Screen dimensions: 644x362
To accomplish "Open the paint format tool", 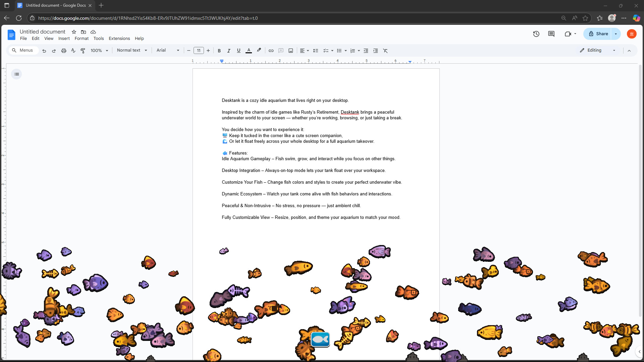I will click(x=83, y=51).
